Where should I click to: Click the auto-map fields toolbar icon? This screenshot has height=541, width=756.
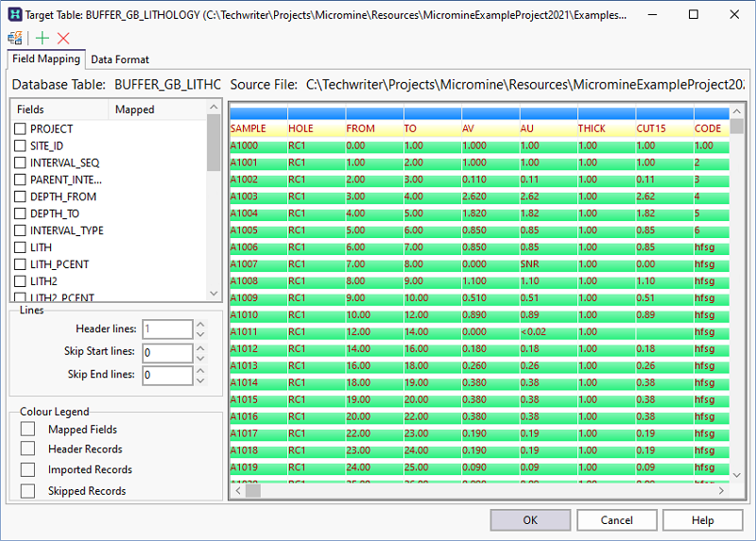15,38
